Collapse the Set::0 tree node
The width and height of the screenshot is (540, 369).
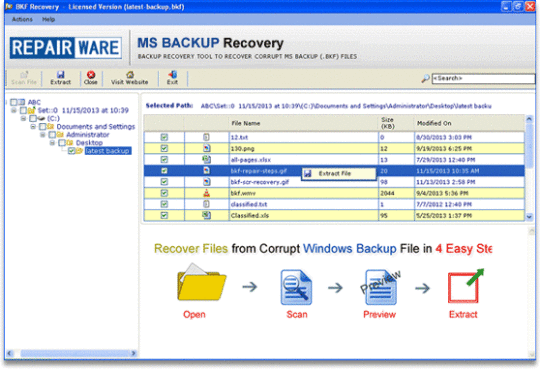coord(13,110)
